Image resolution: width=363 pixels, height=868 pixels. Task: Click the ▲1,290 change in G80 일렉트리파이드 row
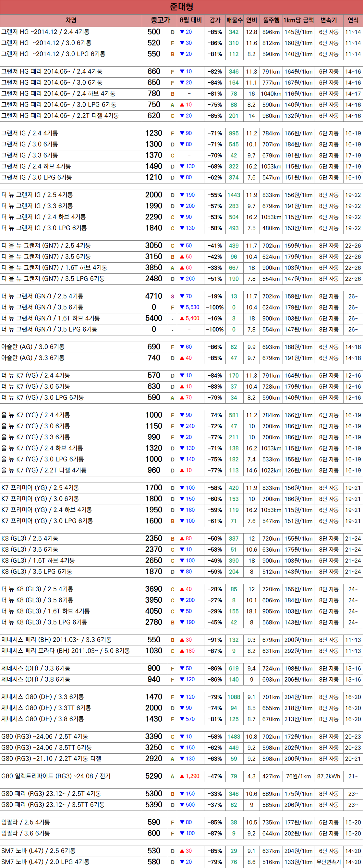point(189,776)
